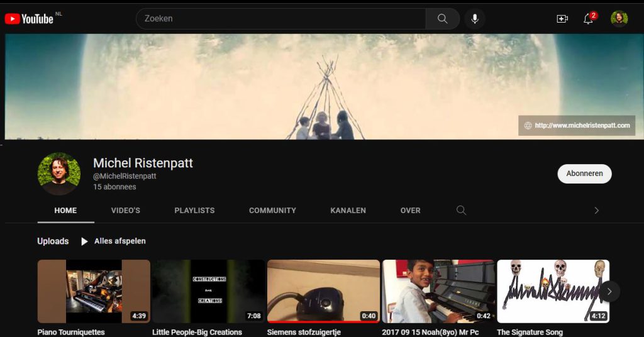Open michelristenpatt.com website link in banner
Image resolution: width=644 pixels, height=337 pixels.
(577, 126)
